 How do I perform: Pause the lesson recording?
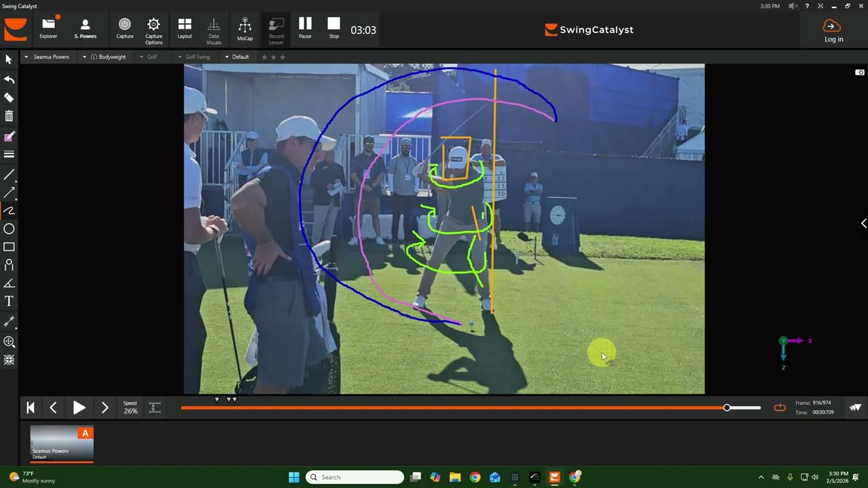(305, 28)
